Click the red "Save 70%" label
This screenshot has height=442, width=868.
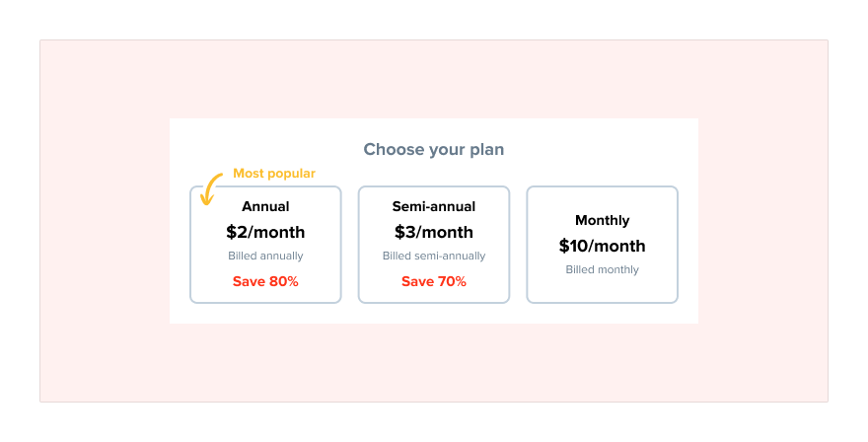pyautogui.click(x=434, y=281)
